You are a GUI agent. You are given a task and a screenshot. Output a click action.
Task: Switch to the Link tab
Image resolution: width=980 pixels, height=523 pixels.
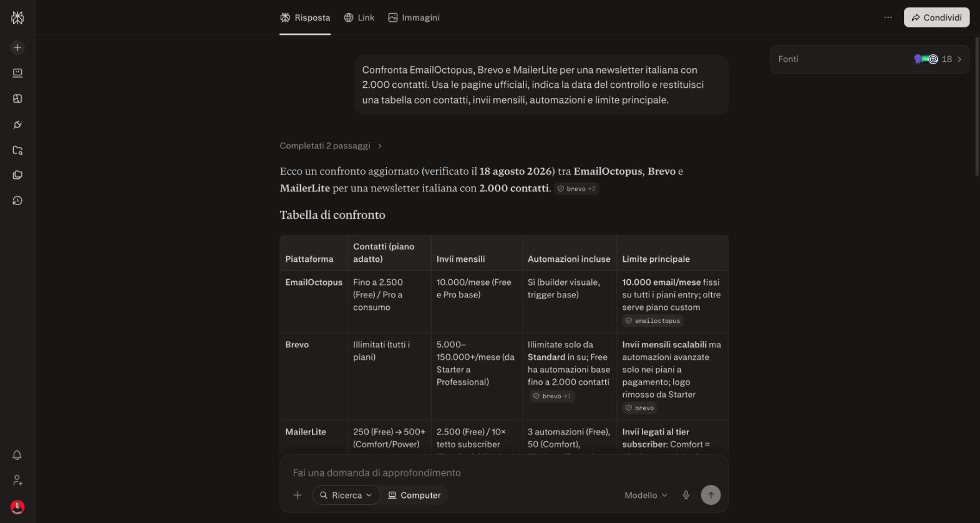tap(359, 17)
